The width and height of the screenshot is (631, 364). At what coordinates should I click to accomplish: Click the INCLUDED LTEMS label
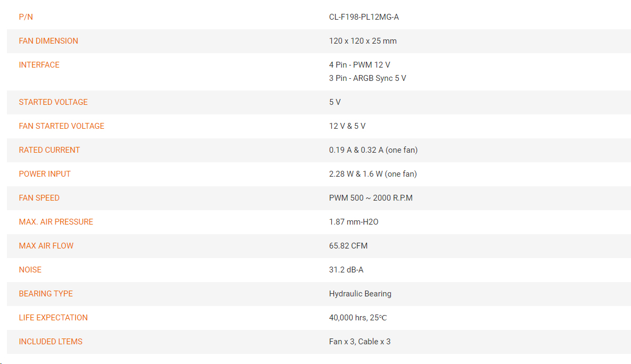coord(51,342)
